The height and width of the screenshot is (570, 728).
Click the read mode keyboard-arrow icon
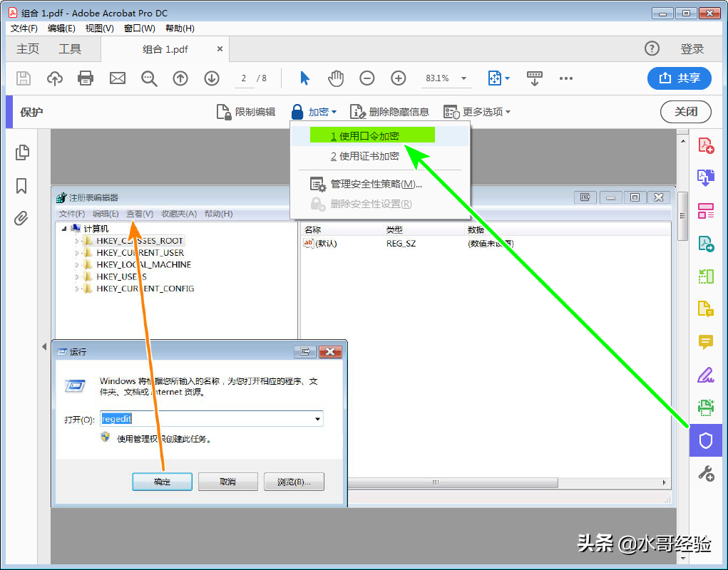534,78
